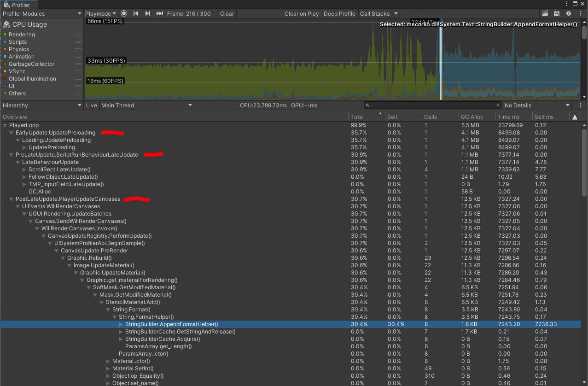Click the record button in the toolbar
This screenshot has height=386, width=588.
pos(124,13)
